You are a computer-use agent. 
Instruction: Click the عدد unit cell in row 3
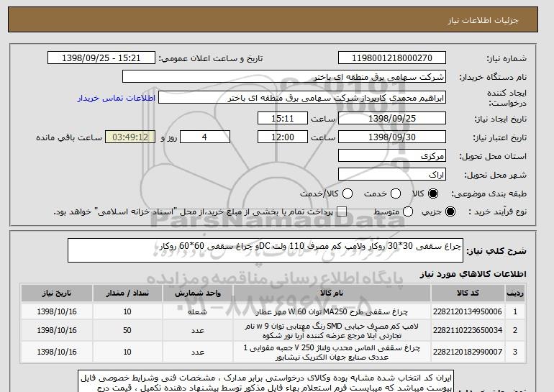point(198,352)
